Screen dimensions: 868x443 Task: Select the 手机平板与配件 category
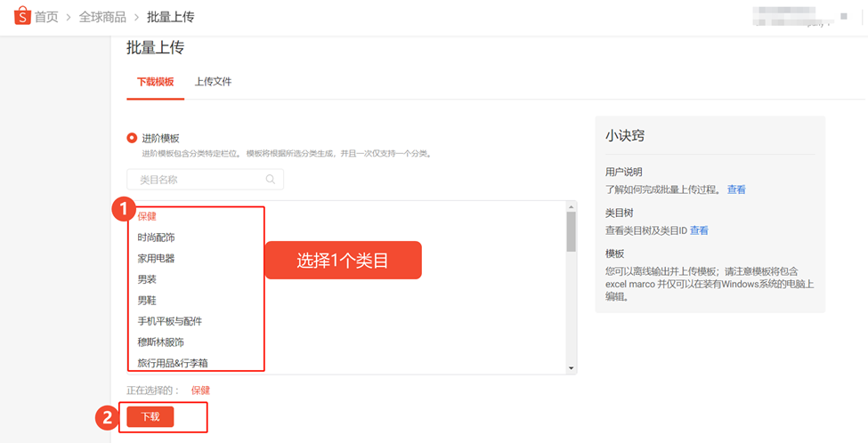[x=169, y=321]
